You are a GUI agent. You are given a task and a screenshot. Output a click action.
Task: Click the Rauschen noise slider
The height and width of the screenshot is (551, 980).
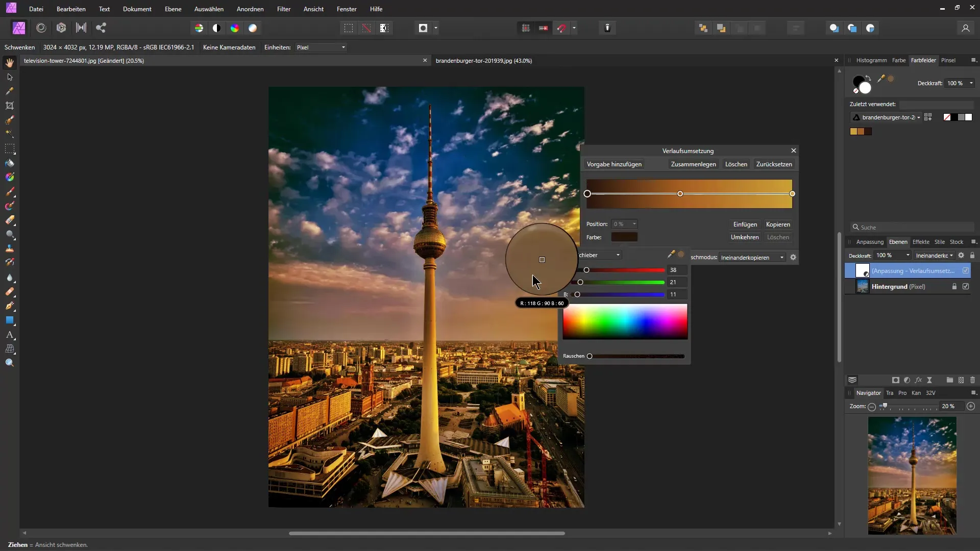click(636, 356)
